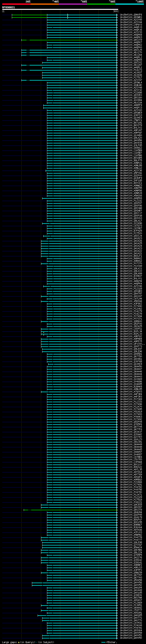Viewport: 146px width, 644px height.
Task: Select the UniRef100_Q9ZSJ5 label
Action: (x=131, y=50)
